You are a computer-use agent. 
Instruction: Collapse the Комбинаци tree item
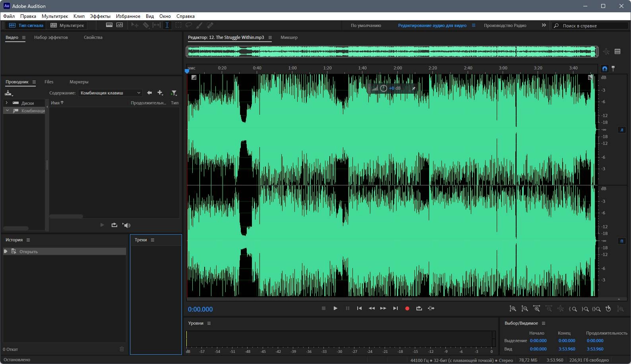pos(7,111)
